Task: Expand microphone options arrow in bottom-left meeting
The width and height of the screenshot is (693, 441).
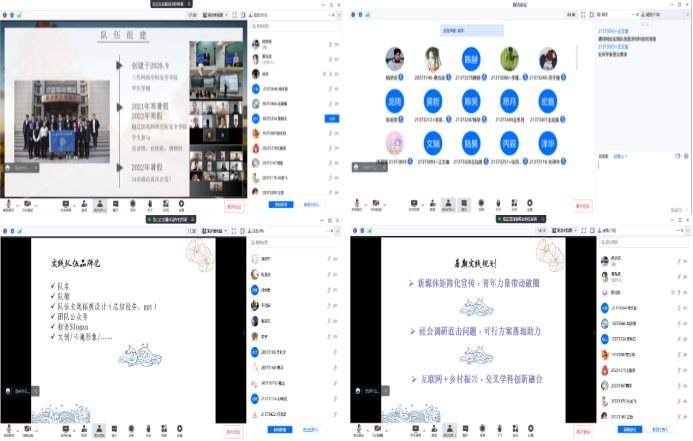Action: [17, 428]
